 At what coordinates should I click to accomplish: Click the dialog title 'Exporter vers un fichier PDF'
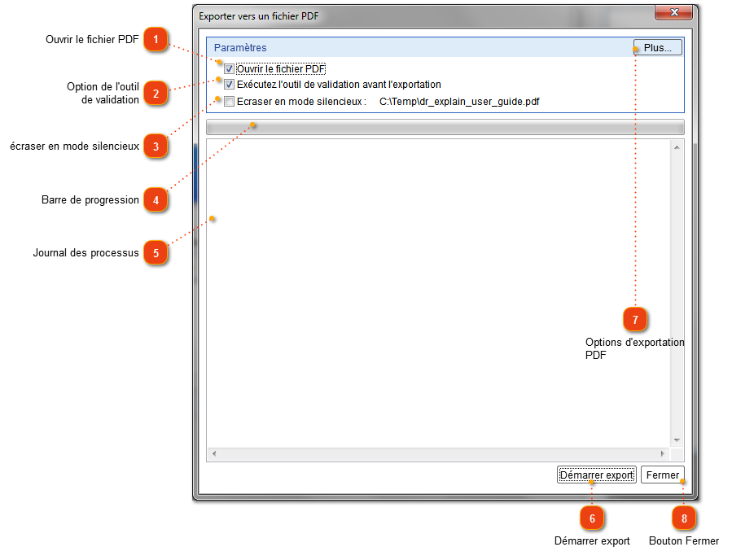[x=259, y=16]
